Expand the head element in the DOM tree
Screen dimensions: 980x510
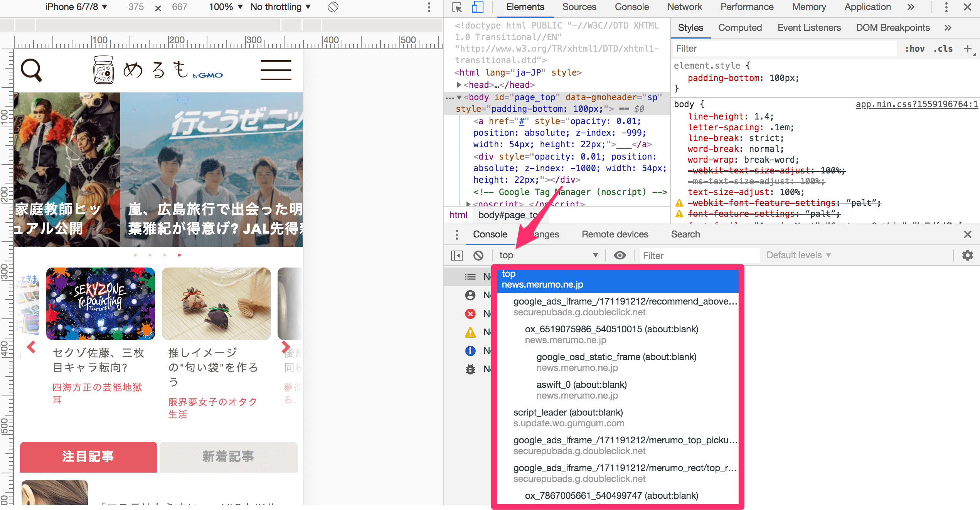459,85
